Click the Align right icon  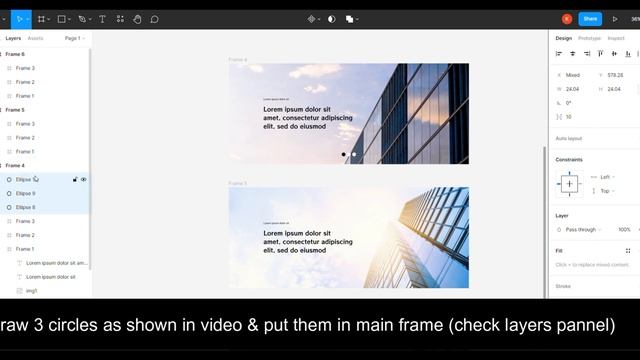click(x=587, y=53)
